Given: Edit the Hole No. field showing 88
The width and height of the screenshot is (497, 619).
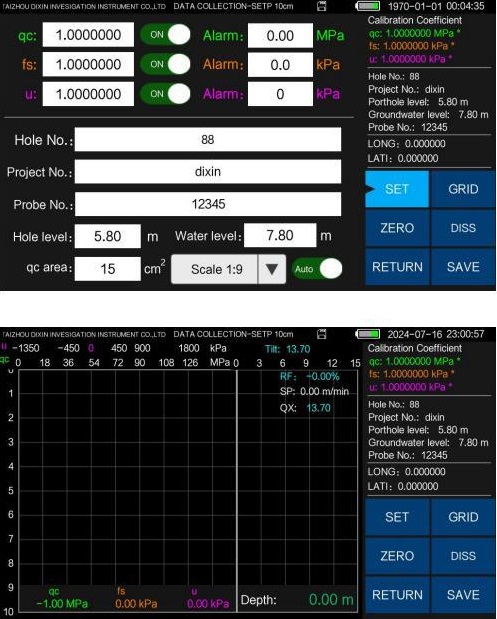Looking at the screenshot, I should tap(208, 139).
